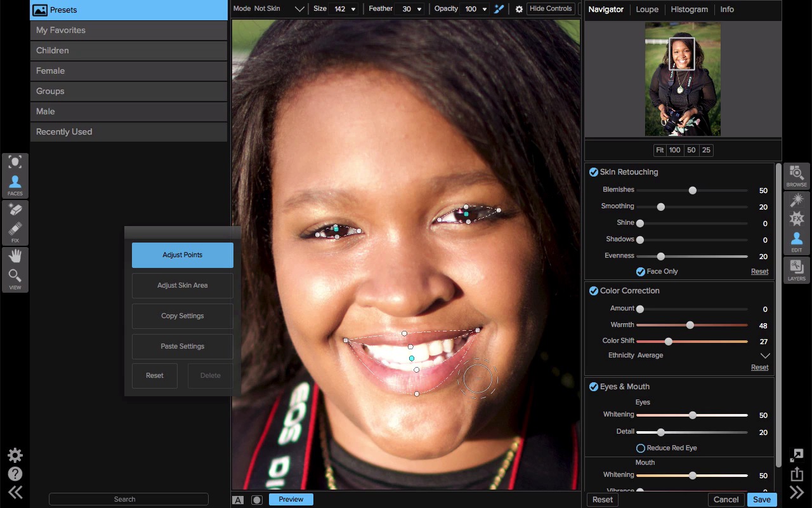This screenshot has width=812, height=508.
Task: Expand the Groups preset category
Action: pos(129,91)
